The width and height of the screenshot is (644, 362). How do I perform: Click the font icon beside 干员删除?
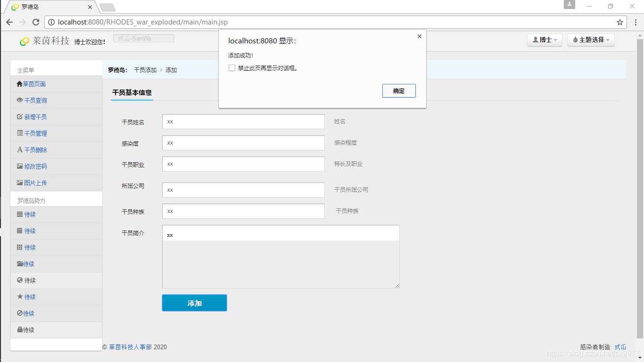pos(20,150)
